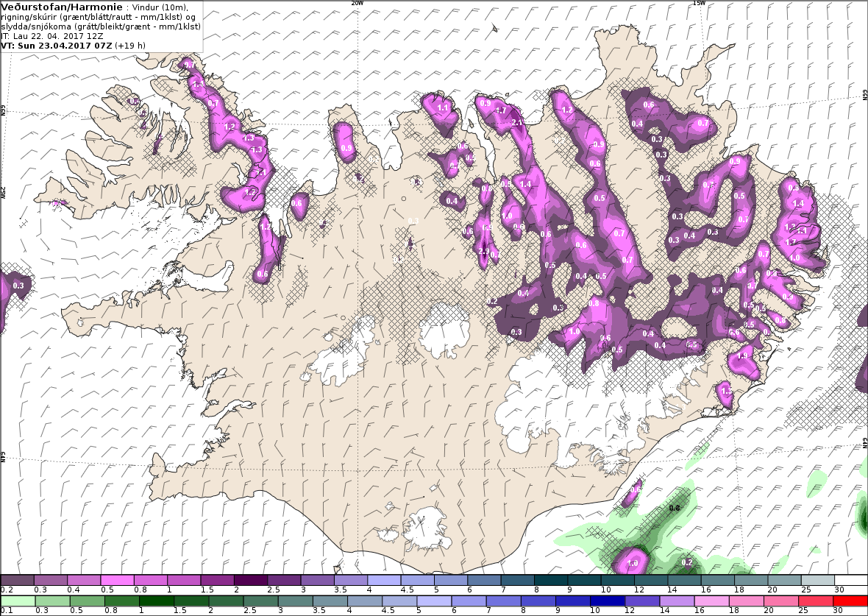Select the 'VT: Sun 23.04.2017 07Z' valid time text
This screenshot has height=616, width=868.
pyautogui.click(x=57, y=46)
